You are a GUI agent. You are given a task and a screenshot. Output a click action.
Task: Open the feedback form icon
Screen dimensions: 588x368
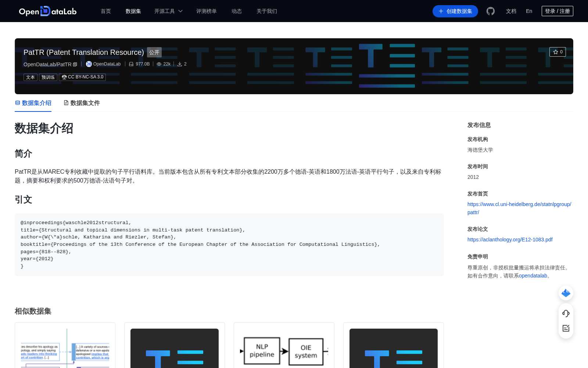[x=566, y=328]
